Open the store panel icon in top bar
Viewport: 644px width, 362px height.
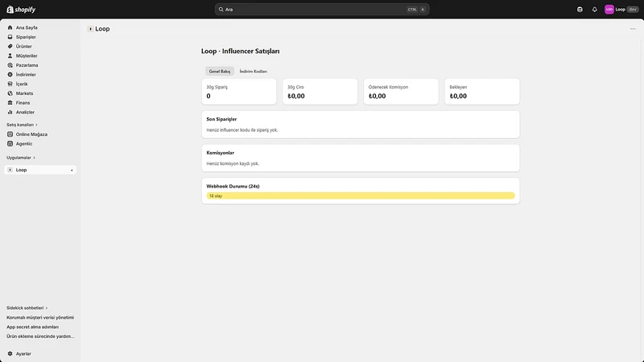(x=580, y=10)
